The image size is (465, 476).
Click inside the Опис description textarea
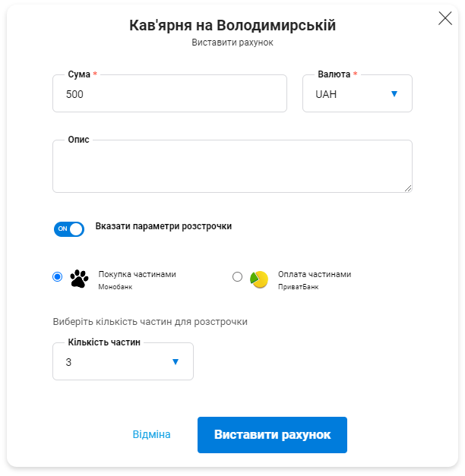pyautogui.click(x=232, y=166)
